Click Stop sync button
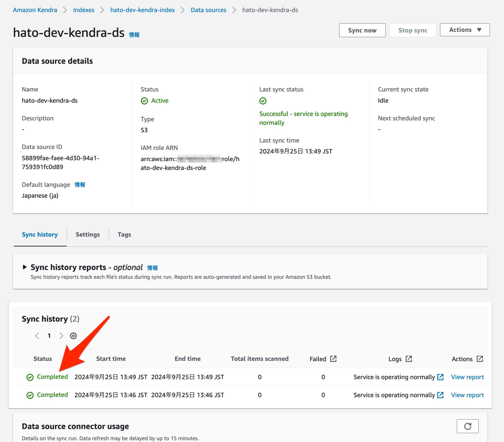 pyautogui.click(x=412, y=30)
